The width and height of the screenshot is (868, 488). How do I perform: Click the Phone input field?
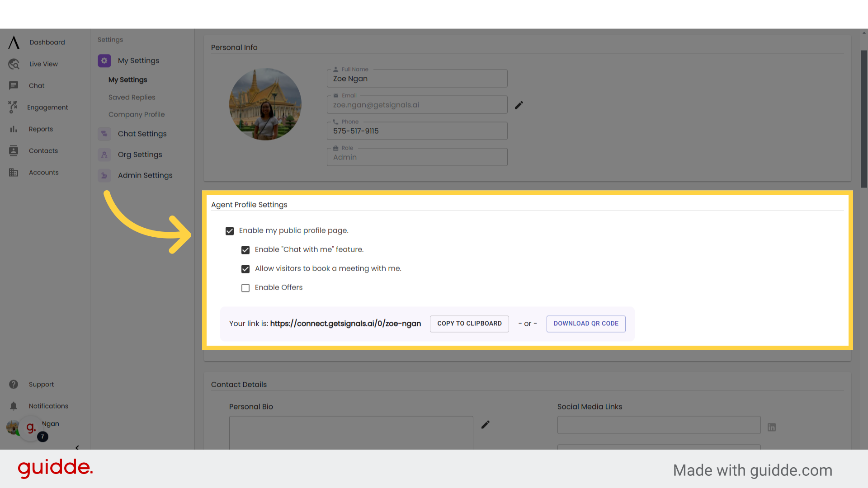coord(417,131)
